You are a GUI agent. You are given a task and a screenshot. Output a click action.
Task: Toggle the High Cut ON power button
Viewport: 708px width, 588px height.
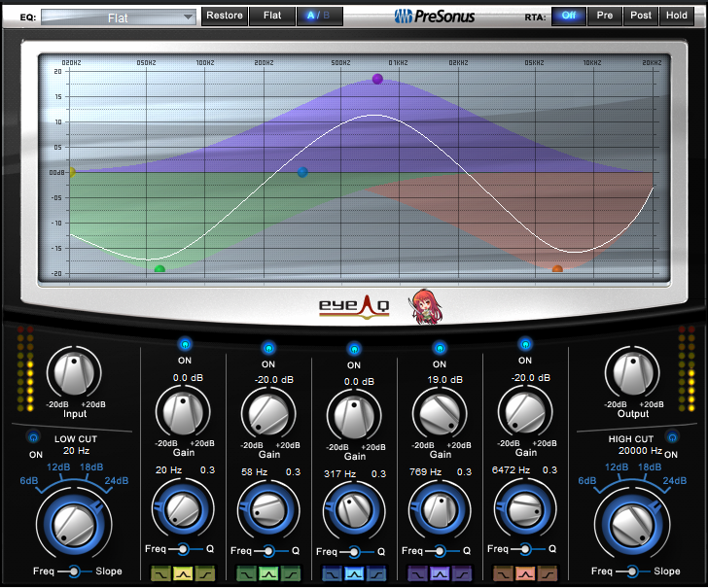point(672,436)
